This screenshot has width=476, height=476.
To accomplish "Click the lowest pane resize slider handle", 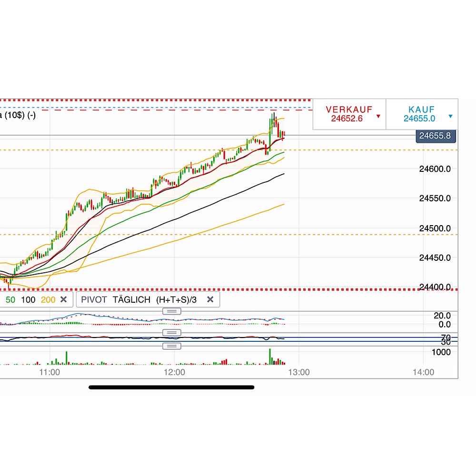I will (x=171, y=346).
